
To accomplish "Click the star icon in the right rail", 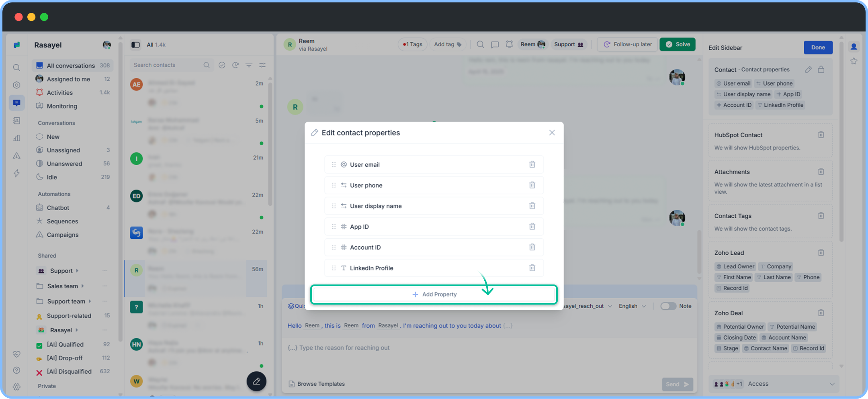I will [854, 61].
